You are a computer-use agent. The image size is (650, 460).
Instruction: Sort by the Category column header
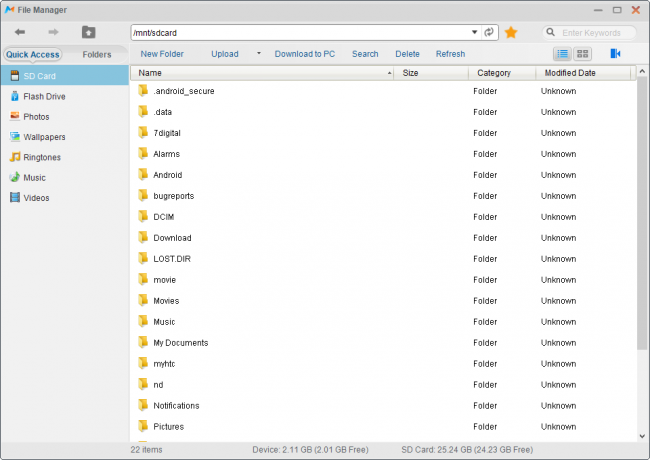(502, 73)
